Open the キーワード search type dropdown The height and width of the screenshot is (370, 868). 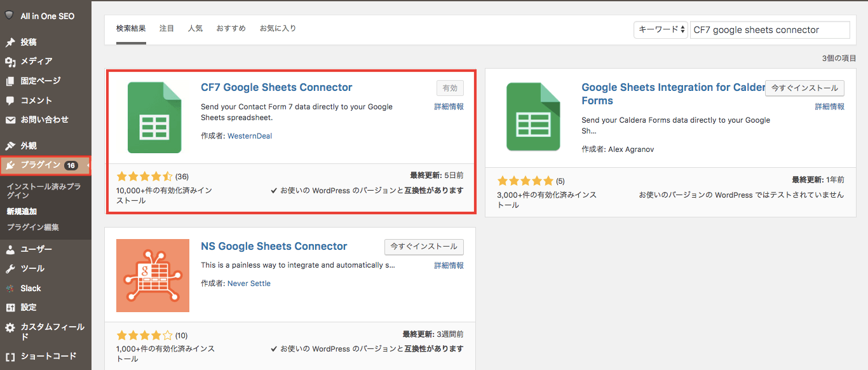click(x=660, y=30)
